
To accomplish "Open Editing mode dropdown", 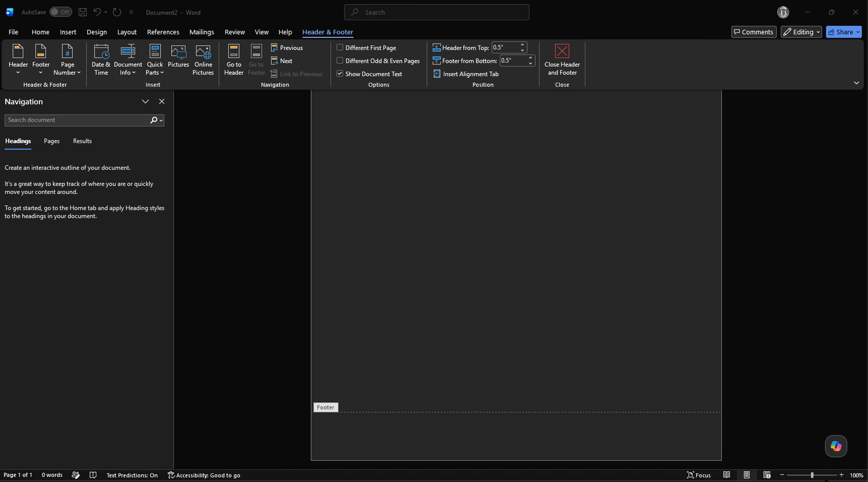I will 801,32.
